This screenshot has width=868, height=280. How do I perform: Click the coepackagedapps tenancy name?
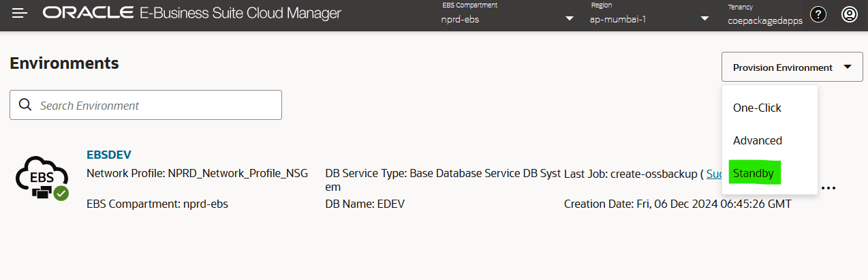point(765,20)
